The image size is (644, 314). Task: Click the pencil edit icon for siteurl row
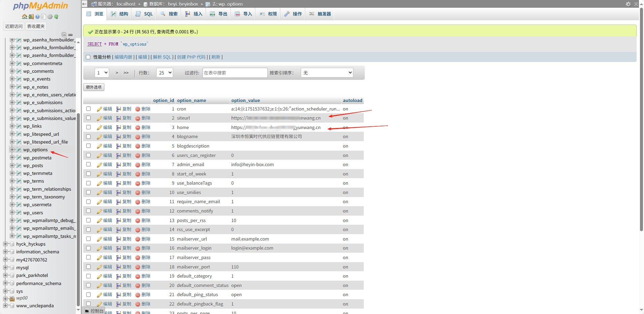coord(99,118)
